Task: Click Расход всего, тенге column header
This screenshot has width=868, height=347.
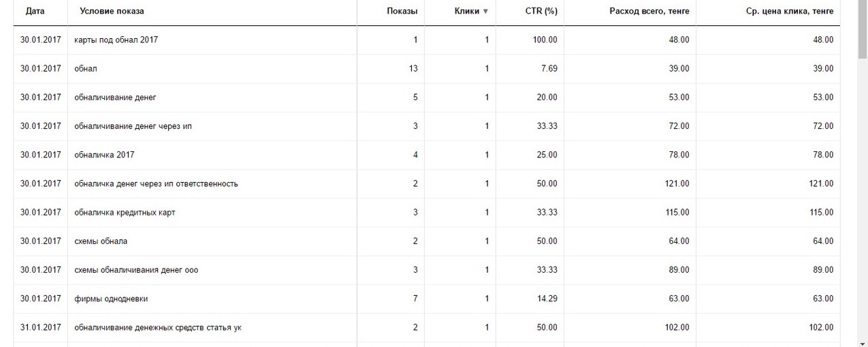Action: (649, 12)
